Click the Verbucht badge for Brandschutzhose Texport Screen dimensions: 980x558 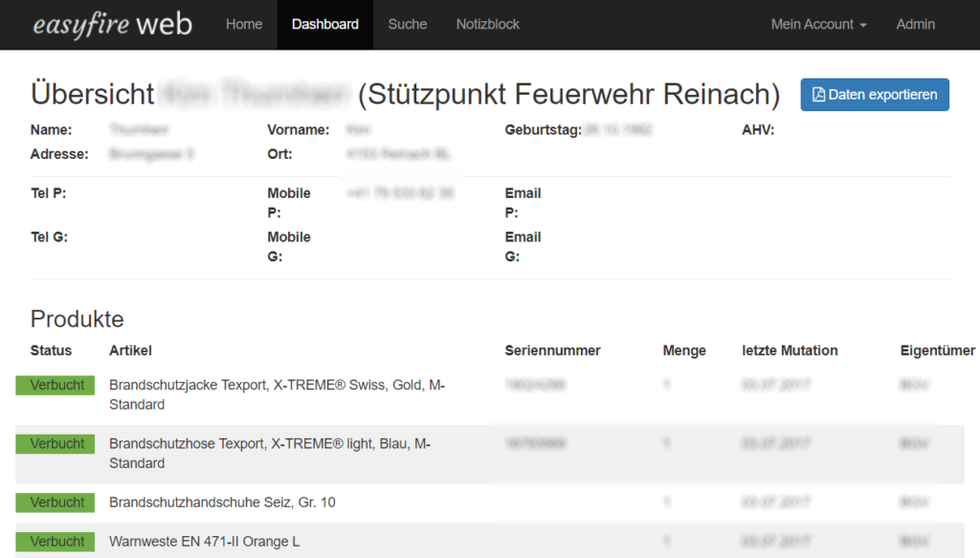[x=56, y=444]
